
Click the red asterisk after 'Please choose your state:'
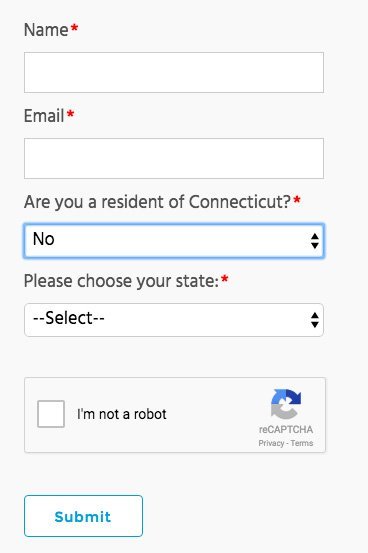pos(224,279)
